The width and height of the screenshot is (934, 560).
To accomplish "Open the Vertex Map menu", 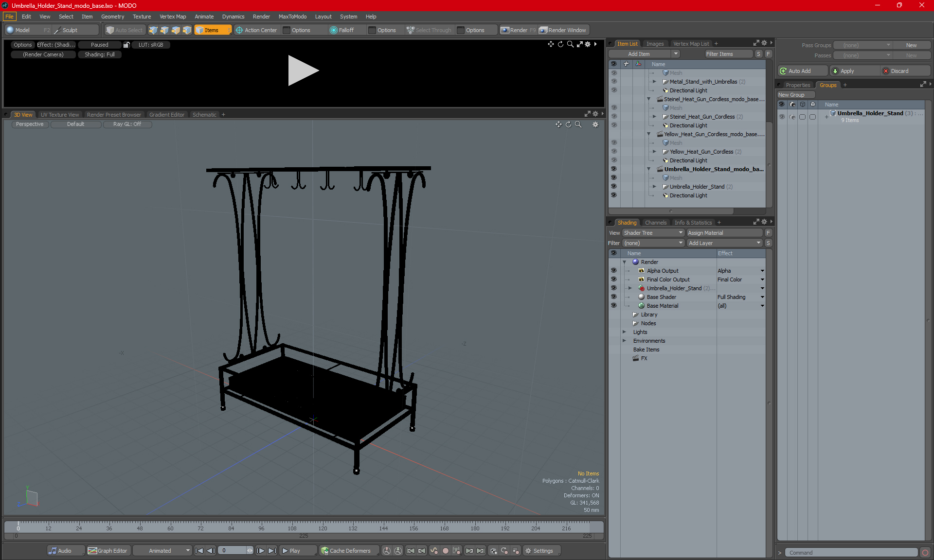I will [173, 17].
